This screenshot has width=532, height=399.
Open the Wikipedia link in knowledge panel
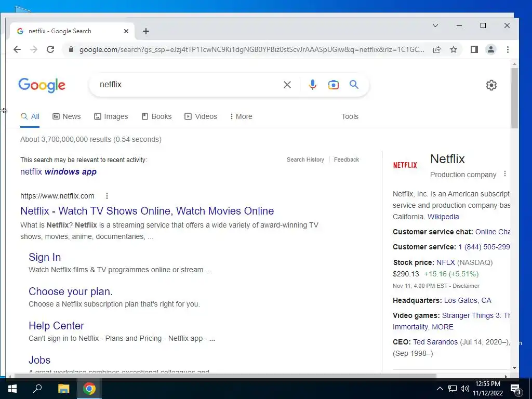coord(443,217)
